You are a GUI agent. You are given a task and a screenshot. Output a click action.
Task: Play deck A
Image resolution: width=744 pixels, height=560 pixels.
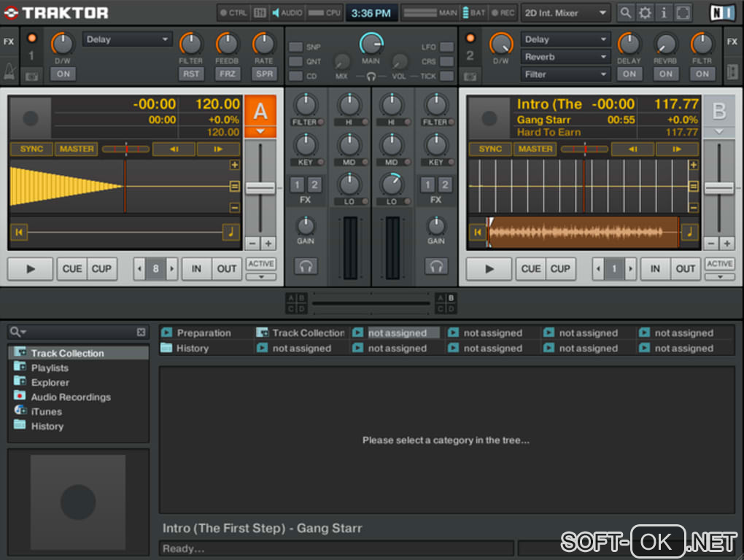[31, 269]
